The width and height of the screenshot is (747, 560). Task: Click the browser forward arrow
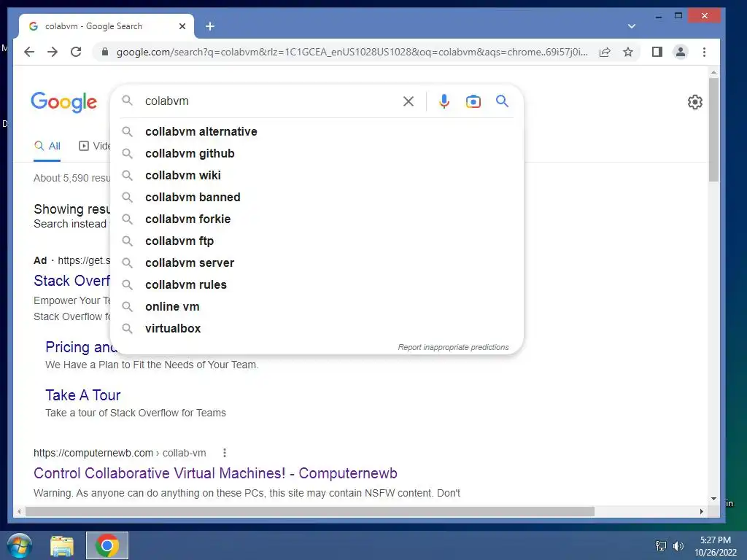point(53,52)
